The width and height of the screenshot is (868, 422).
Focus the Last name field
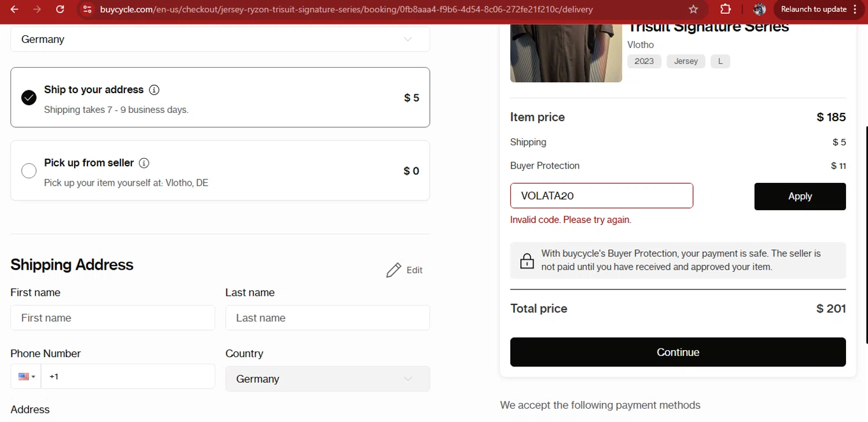pos(328,318)
